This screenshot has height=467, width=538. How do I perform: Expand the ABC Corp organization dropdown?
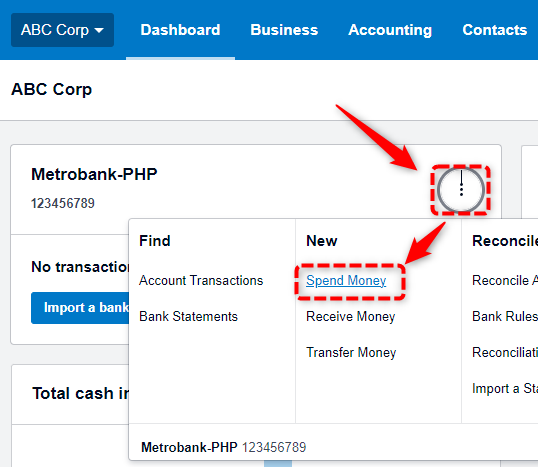pyautogui.click(x=62, y=30)
